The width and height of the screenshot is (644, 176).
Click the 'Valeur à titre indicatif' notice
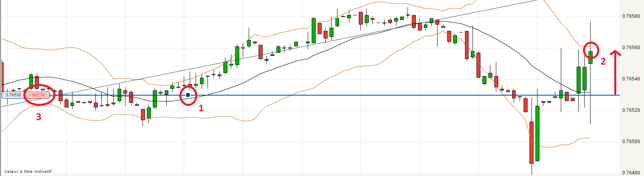(x=28, y=172)
